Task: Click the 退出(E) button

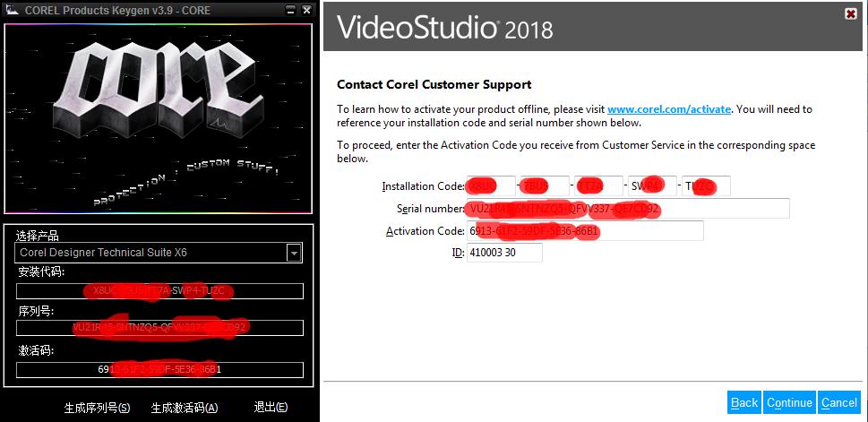Action: (271, 408)
